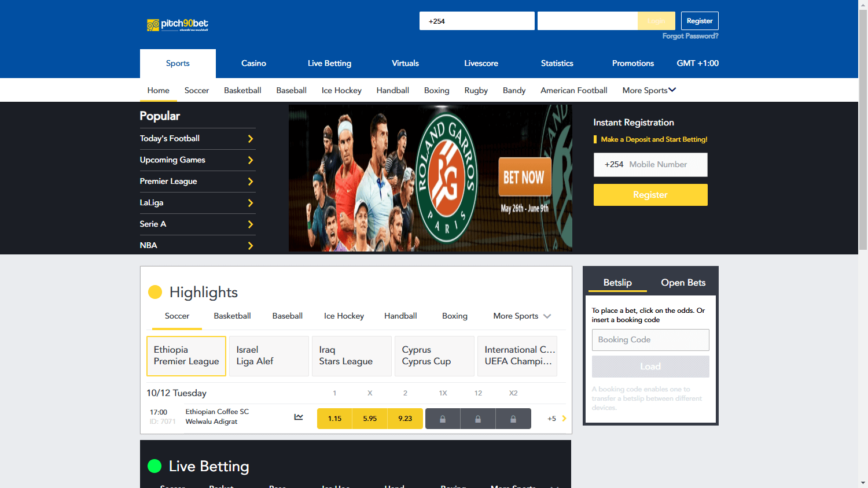Image resolution: width=868 pixels, height=488 pixels.
Task: Click the yellow Register button under Instant Registration
Action: coord(650,195)
